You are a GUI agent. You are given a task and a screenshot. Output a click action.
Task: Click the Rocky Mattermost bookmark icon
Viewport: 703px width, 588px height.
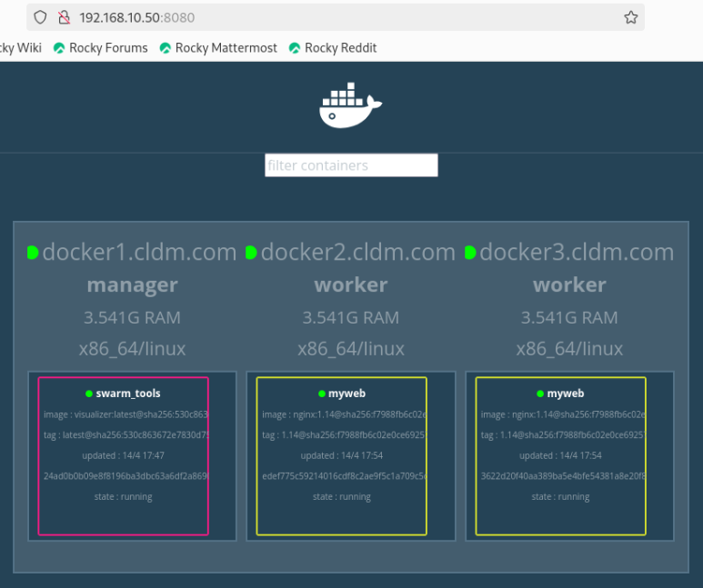pyautogui.click(x=166, y=48)
